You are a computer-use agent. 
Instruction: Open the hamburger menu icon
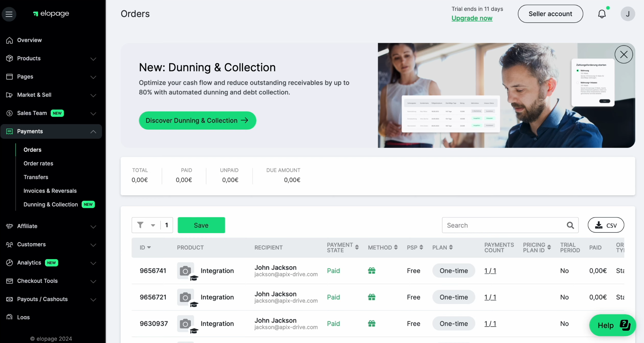(9, 14)
